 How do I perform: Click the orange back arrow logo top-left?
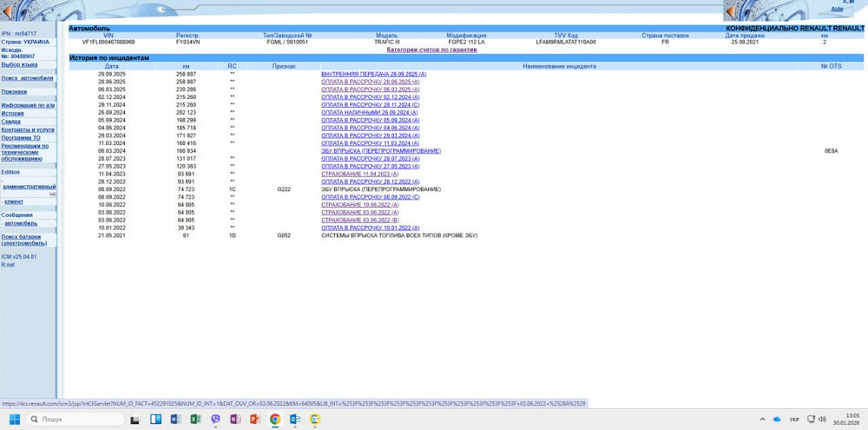click(8, 11)
